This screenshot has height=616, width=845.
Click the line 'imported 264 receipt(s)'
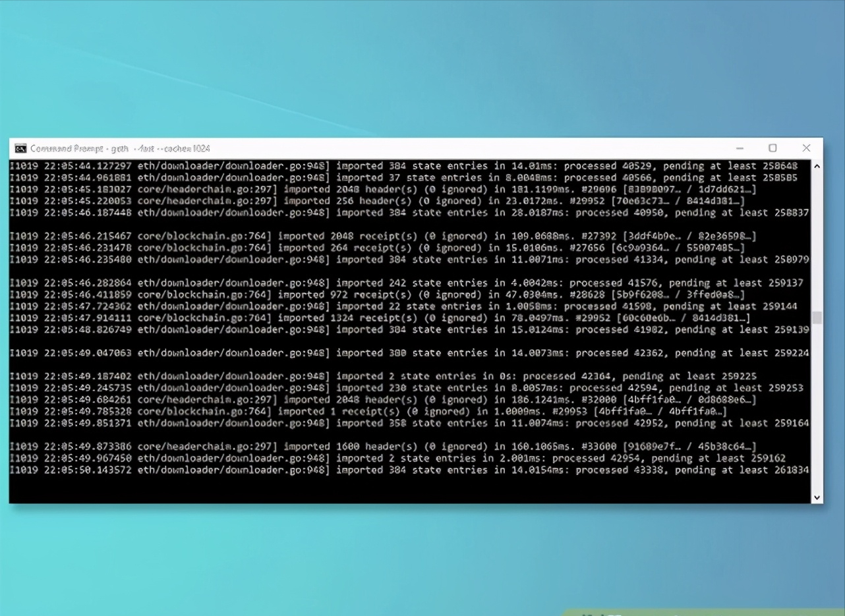coord(378,248)
